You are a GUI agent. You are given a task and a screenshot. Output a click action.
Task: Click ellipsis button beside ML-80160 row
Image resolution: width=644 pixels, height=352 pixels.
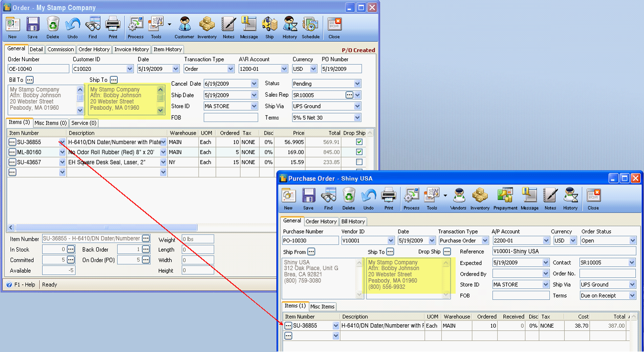pos(12,152)
